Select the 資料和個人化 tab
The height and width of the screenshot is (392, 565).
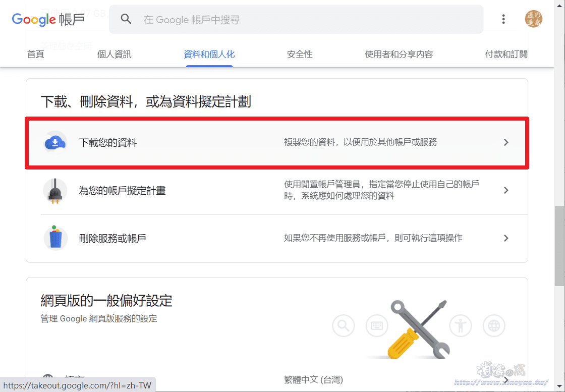[209, 54]
